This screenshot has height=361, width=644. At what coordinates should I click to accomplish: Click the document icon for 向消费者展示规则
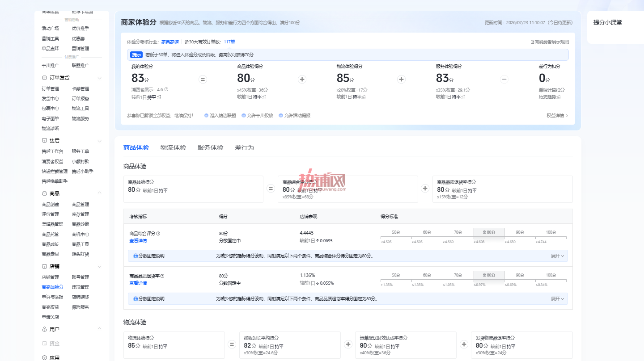(x=532, y=42)
